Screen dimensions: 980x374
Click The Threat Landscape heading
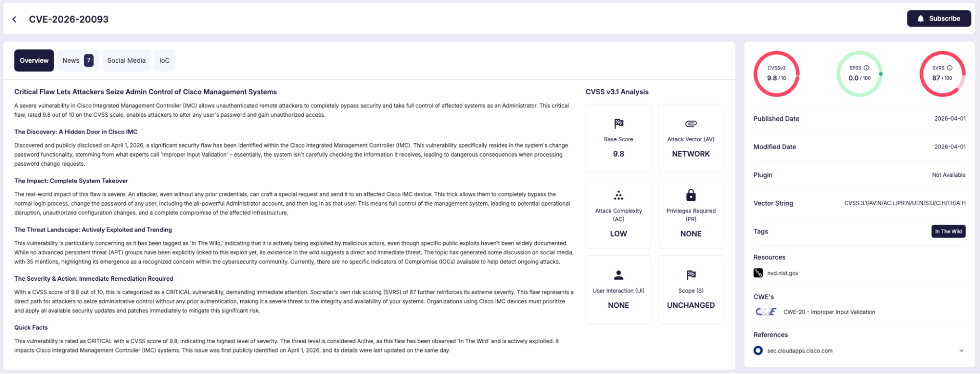[x=93, y=230]
